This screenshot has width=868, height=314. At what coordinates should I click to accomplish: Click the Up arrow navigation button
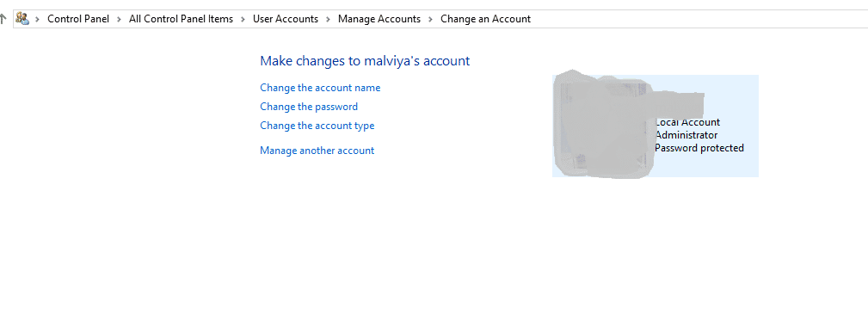tap(3, 19)
